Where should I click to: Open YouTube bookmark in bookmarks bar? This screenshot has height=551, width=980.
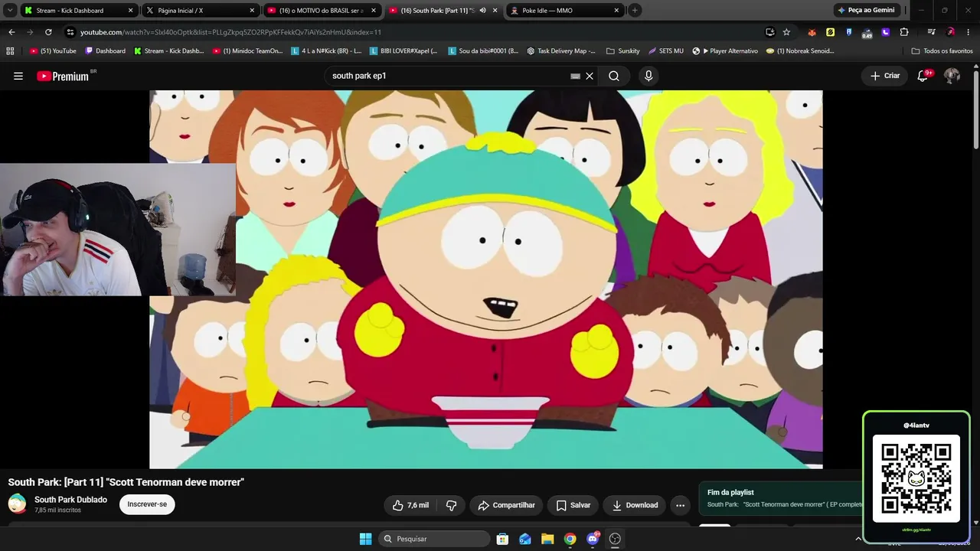(x=53, y=51)
